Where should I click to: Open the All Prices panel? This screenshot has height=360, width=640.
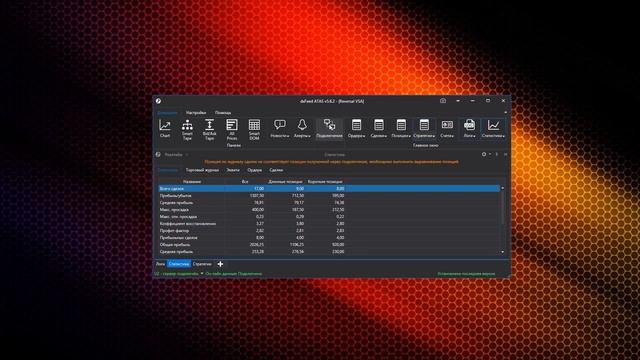[x=232, y=130]
